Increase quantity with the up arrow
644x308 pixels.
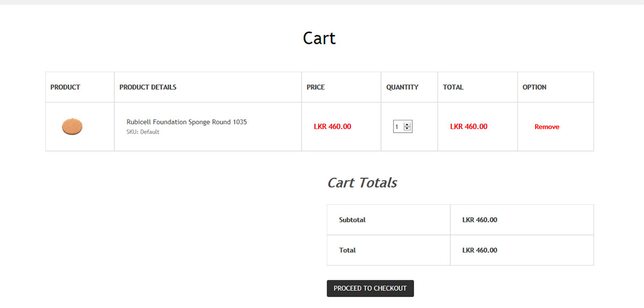(407, 125)
